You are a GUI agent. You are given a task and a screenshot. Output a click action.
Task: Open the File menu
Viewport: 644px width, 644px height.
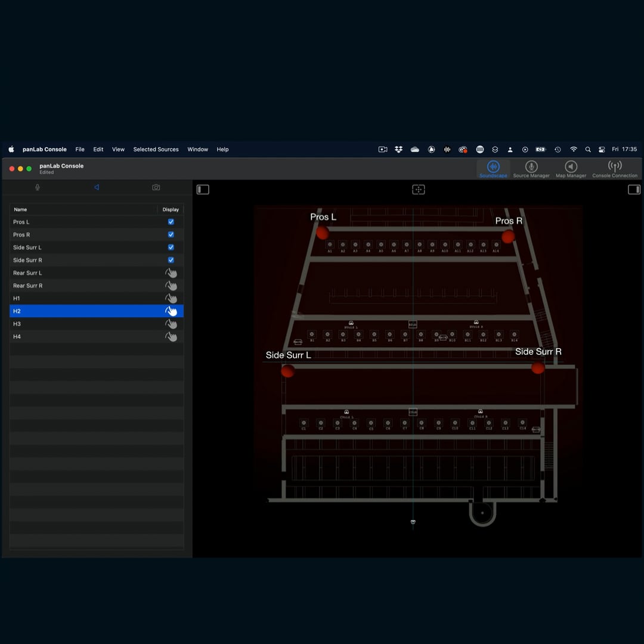click(x=80, y=150)
